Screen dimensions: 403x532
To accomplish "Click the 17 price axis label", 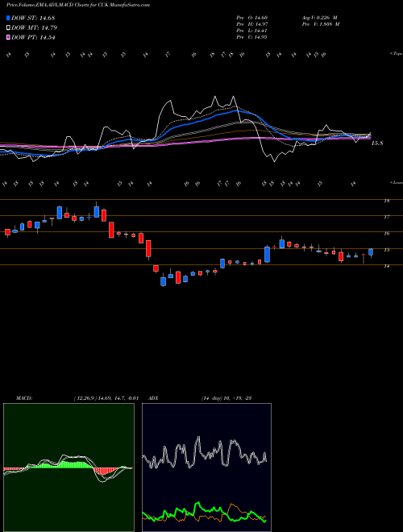I will tap(386, 217).
